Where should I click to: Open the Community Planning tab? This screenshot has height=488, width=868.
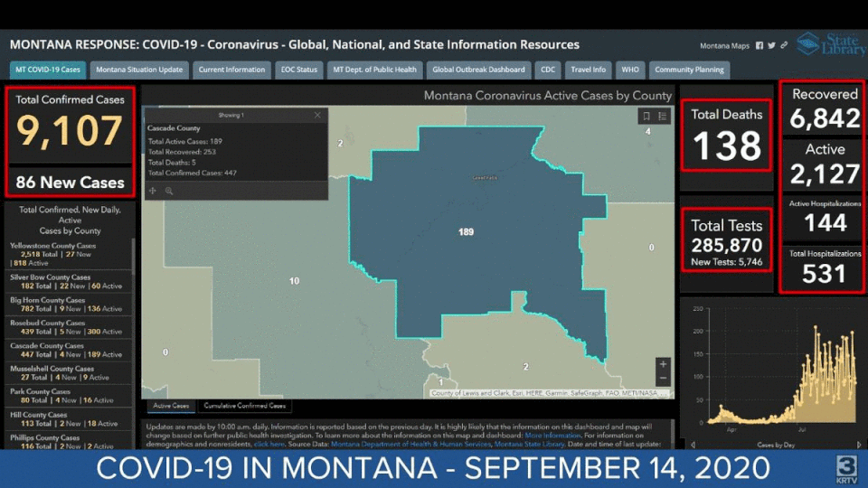(689, 70)
